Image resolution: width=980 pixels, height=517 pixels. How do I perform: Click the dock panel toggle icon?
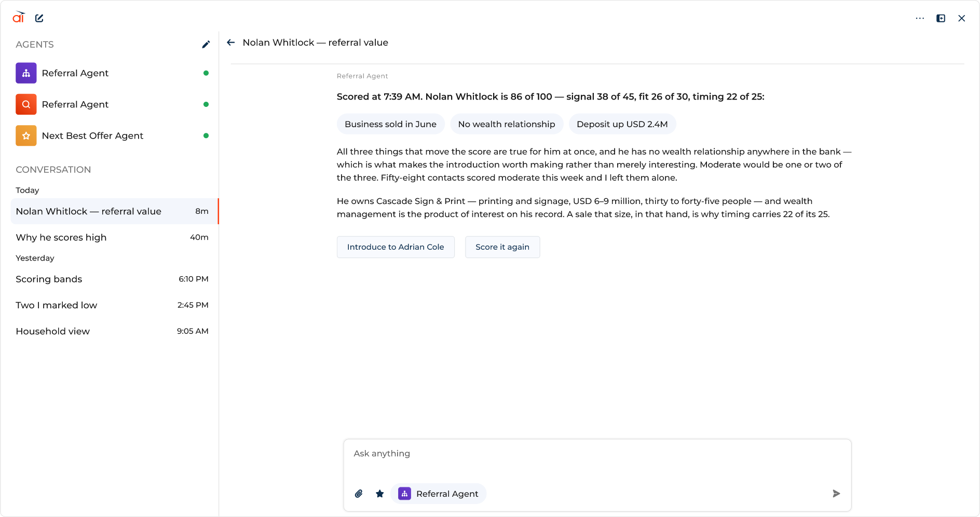tap(941, 18)
